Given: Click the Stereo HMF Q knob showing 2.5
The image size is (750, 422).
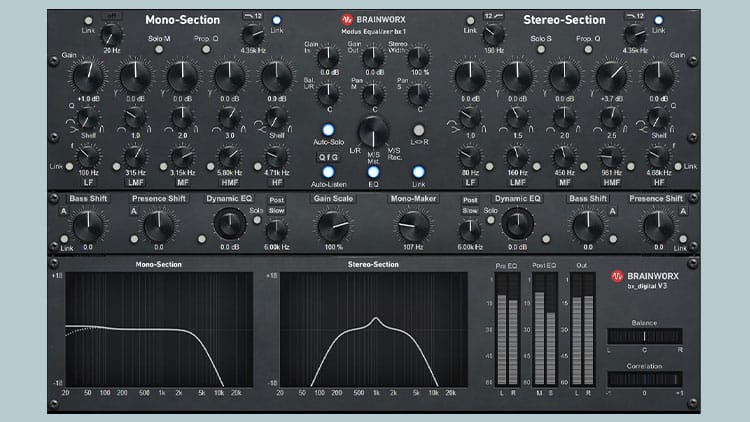Looking at the screenshot, I should tap(611, 118).
